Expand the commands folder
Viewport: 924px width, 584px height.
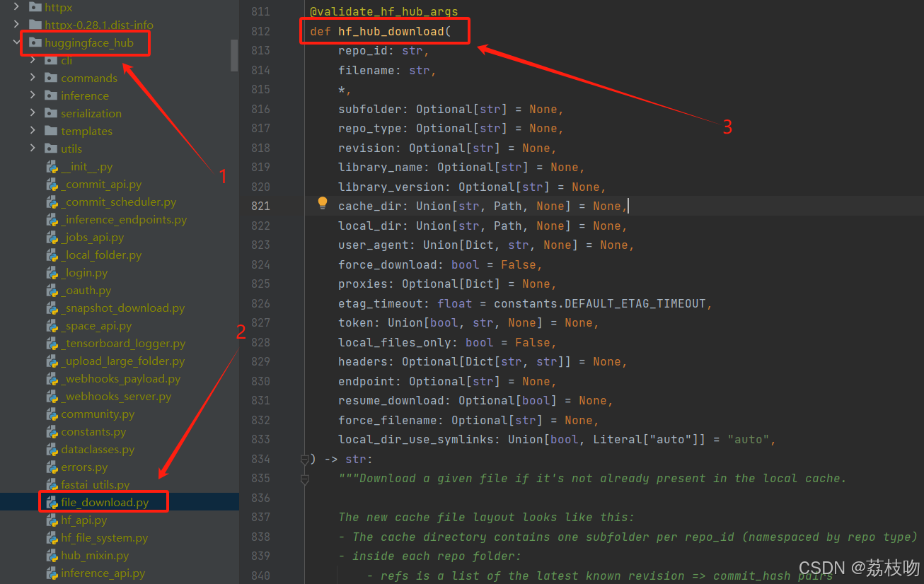coord(33,78)
